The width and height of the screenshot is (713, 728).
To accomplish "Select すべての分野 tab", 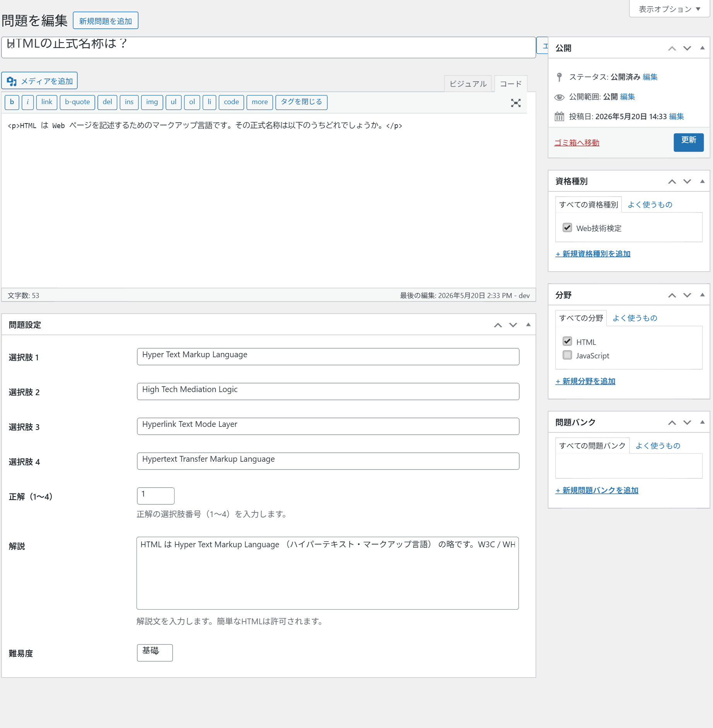I will click(x=581, y=318).
